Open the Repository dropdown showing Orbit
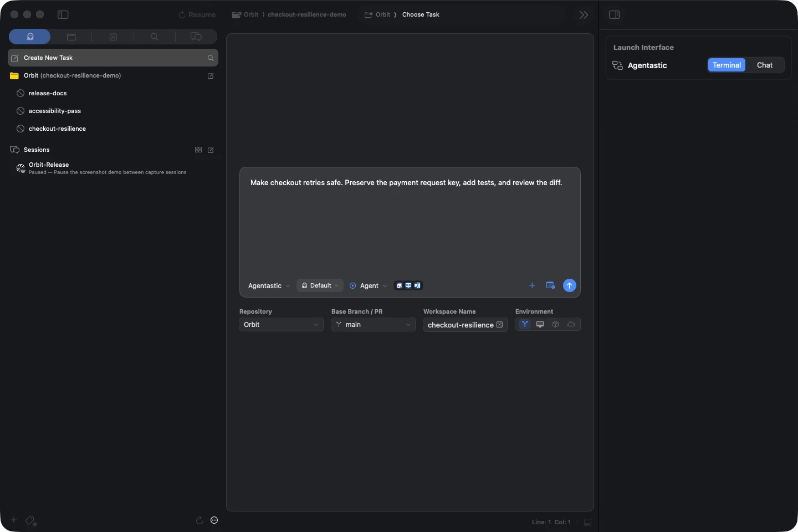 tap(282, 325)
